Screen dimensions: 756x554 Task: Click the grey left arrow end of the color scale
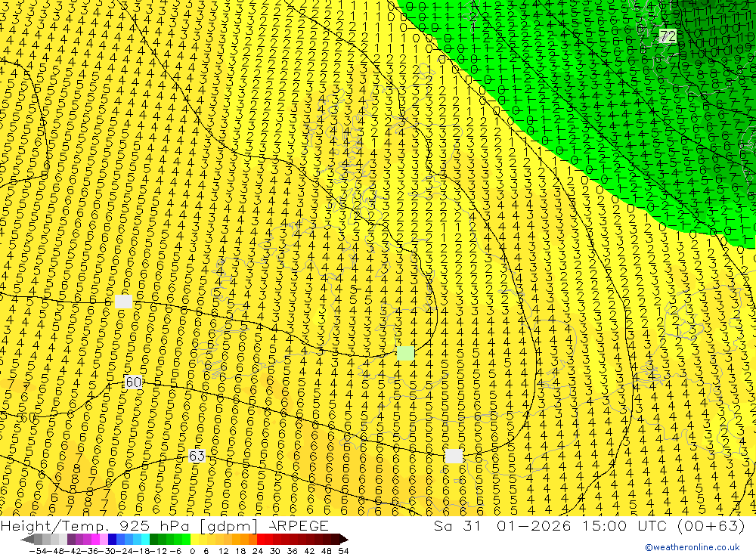coord(27,539)
